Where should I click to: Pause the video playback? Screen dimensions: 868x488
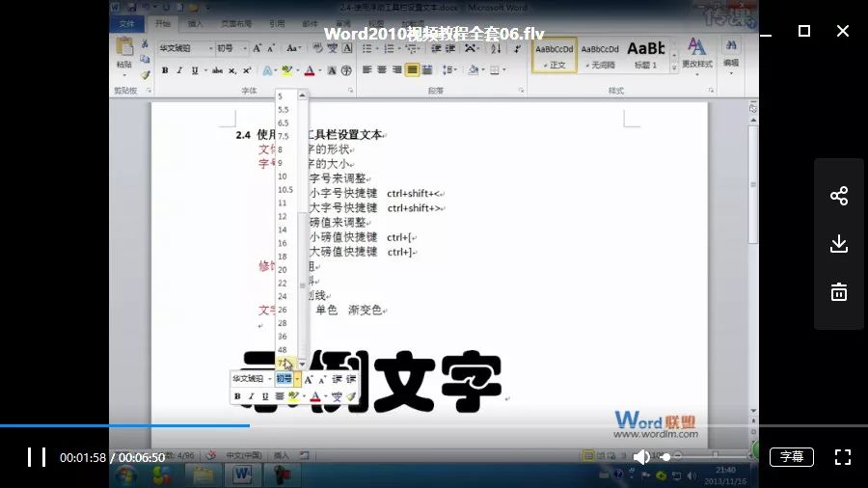[36, 457]
